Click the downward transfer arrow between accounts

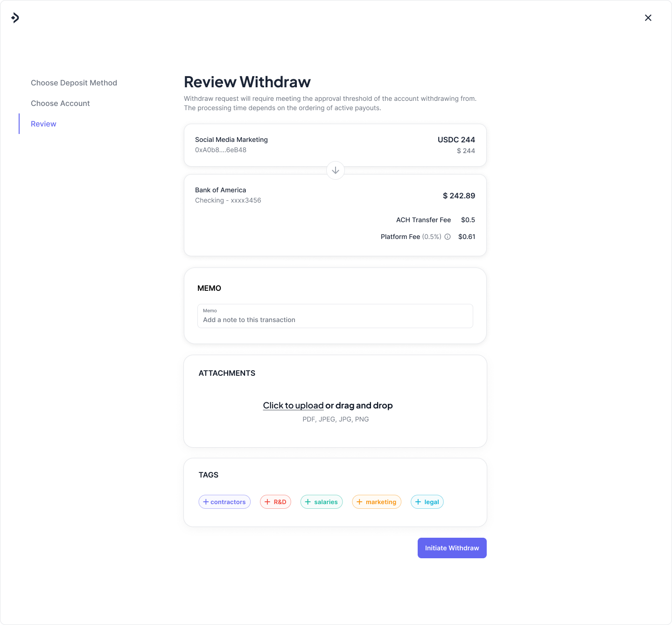[335, 170]
